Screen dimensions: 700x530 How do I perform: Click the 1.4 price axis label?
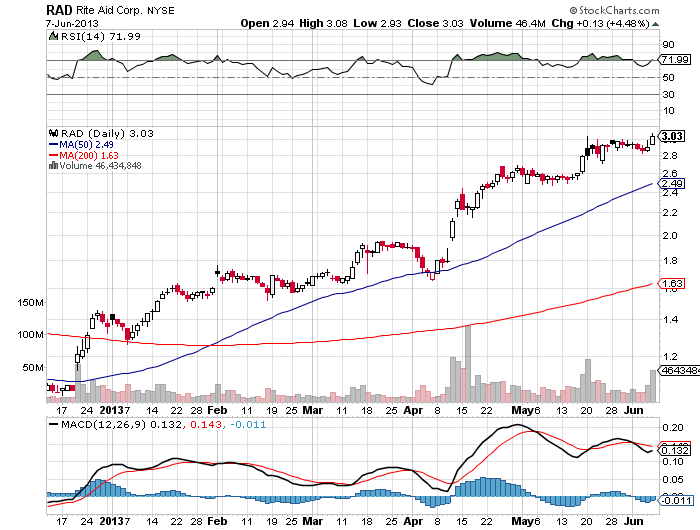[670, 320]
